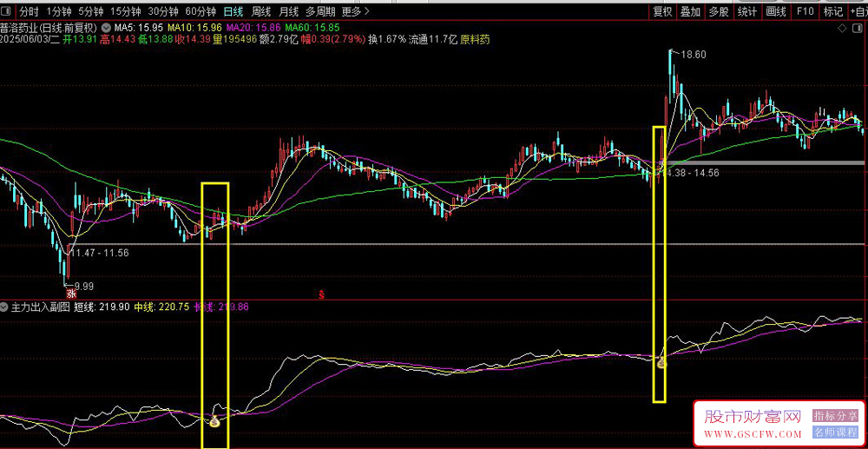
Task: Click the money bag signal at breakout
Action: click(x=661, y=364)
